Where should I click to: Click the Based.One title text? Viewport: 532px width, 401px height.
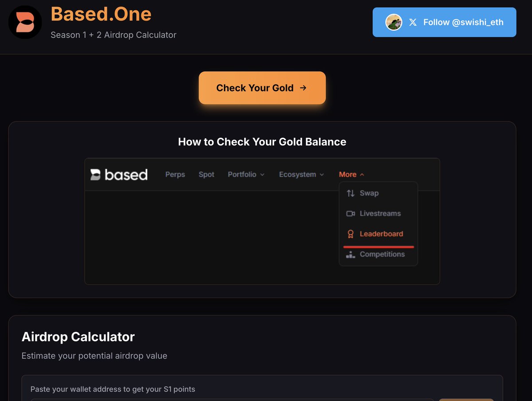[101, 14]
